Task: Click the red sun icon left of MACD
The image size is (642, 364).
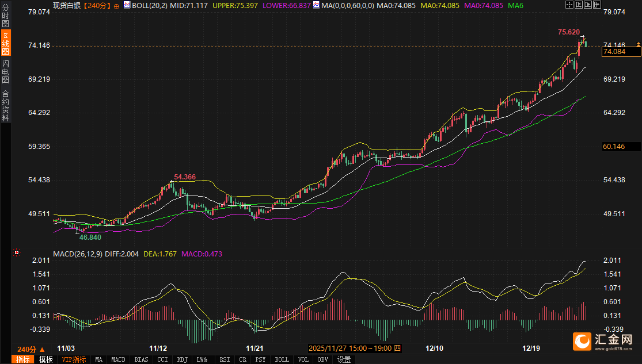Action: (17, 252)
